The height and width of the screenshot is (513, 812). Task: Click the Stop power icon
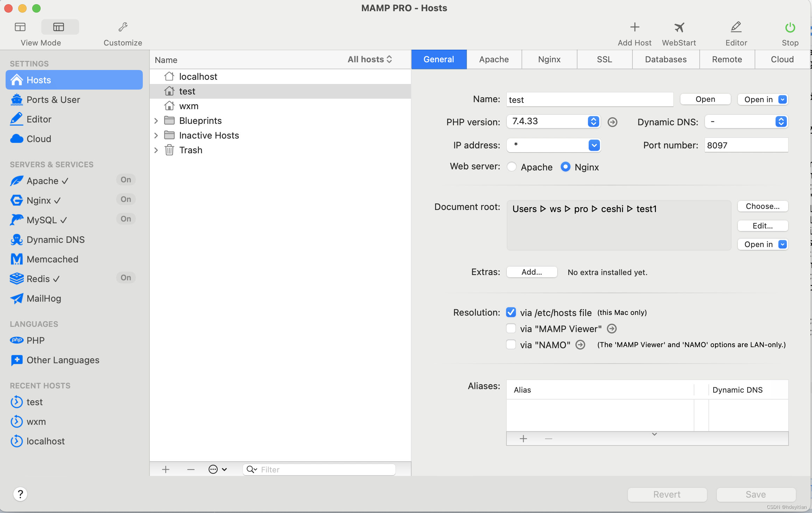[x=790, y=27]
